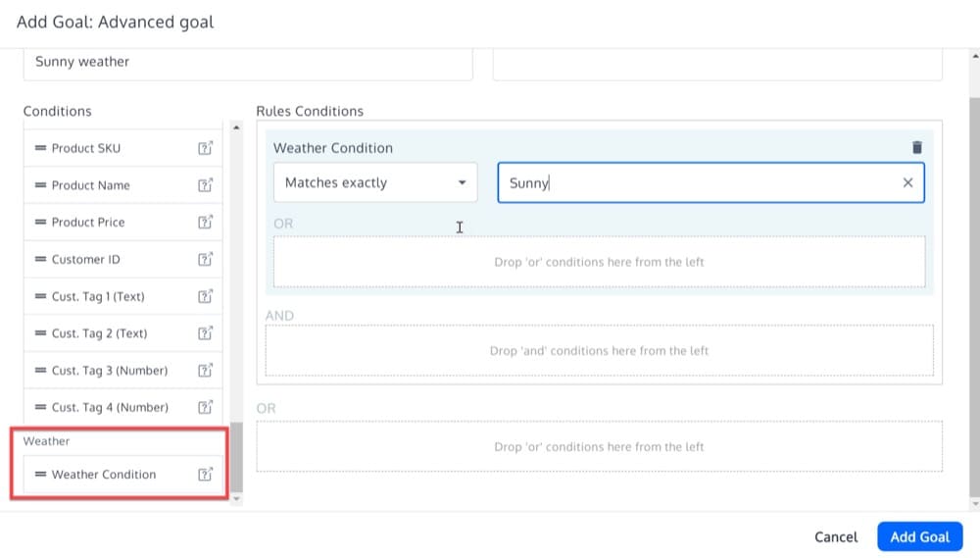The width and height of the screenshot is (980, 558).
Task: Select the Cust. Tag 4 (Number) condition
Action: pos(110,408)
